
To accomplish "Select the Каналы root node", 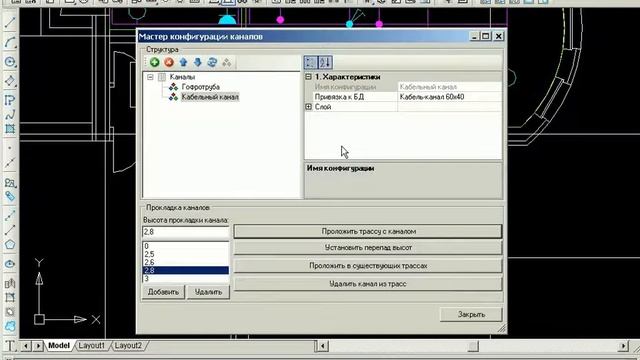I will [x=182, y=77].
